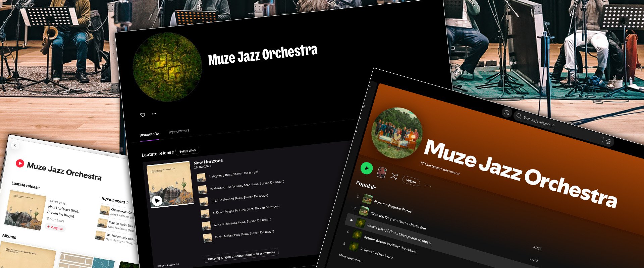The width and height of the screenshot is (644, 268).
Task: Select track '1. Highway (feat. Steven De bruyn)'
Action: [x=233, y=174]
